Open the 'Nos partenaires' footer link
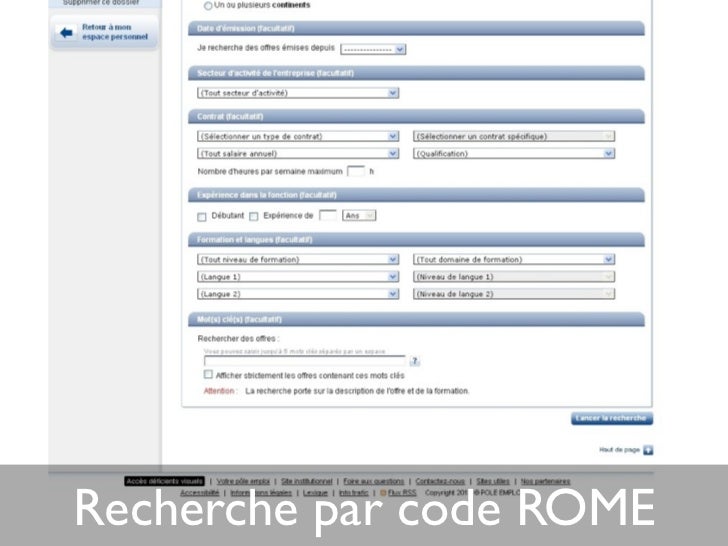Image resolution: width=728 pixels, height=546 pixels. pyautogui.click(x=545, y=481)
